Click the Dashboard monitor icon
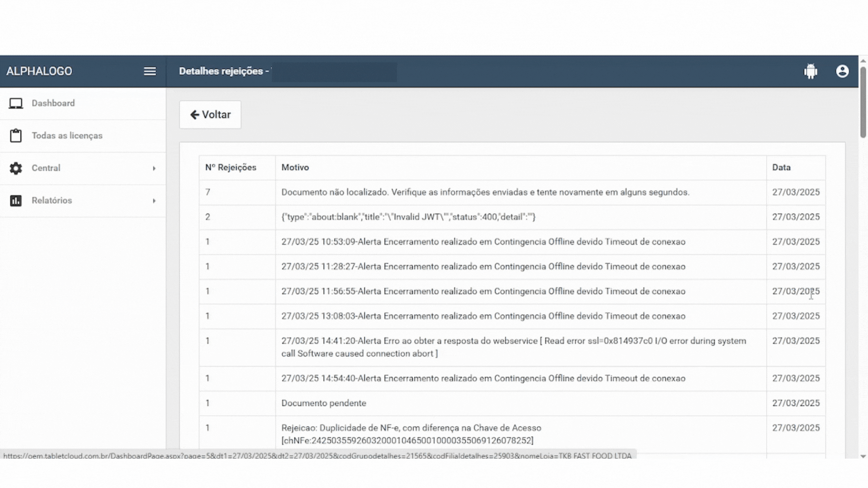868x488 pixels. click(x=16, y=103)
